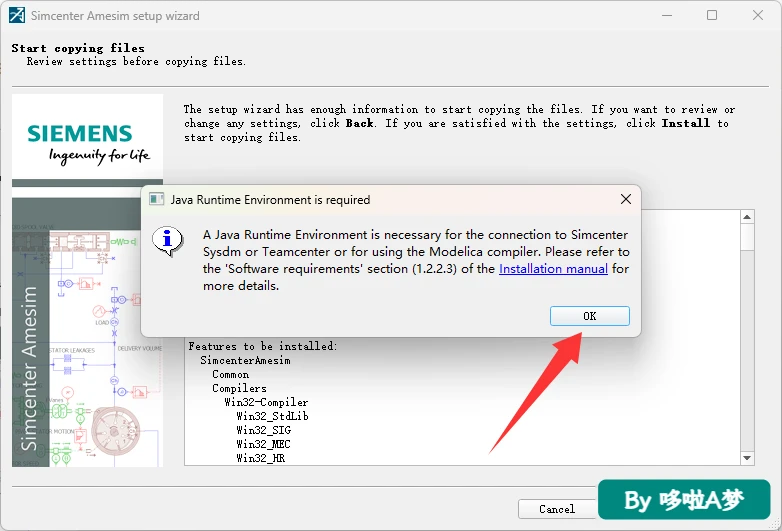This screenshot has height=531, width=782.
Task: Select the SimcenterAmesim feature line
Action: (245, 360)
